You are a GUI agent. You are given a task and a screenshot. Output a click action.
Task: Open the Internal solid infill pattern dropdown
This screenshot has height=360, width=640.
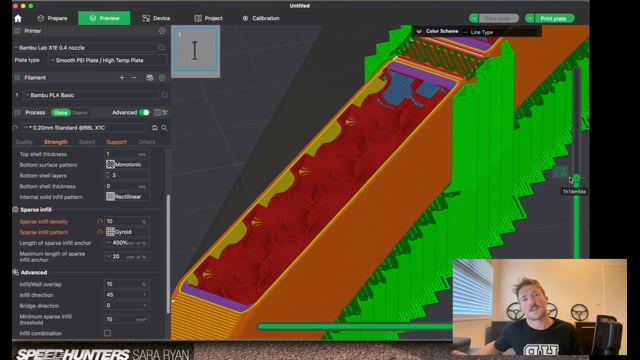(127, 196)
